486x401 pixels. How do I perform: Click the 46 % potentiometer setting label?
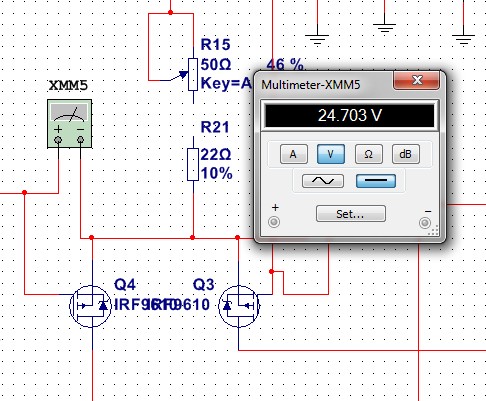tap(285, 64)
